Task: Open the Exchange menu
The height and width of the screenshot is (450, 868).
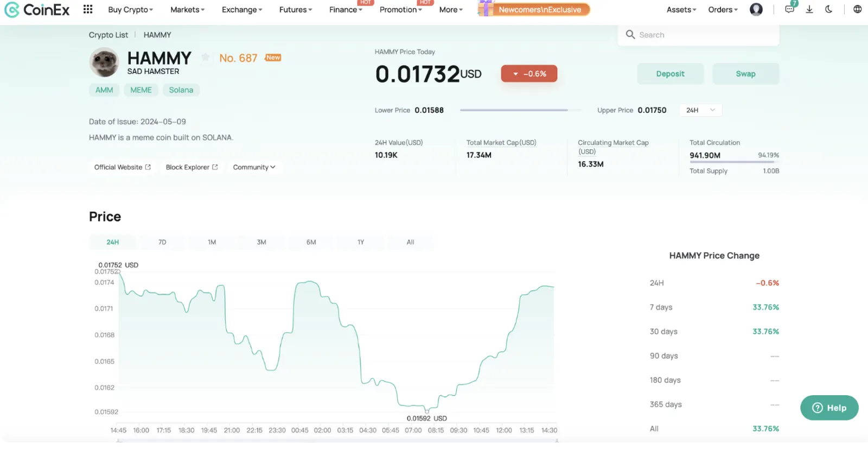Action: pyautogui.click(x=242, y=10)
